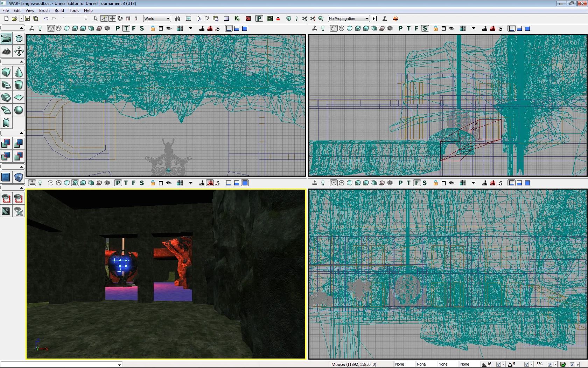Open a map file with folder icon
Viewport: 588px width, 368px height.
point(14,19)
